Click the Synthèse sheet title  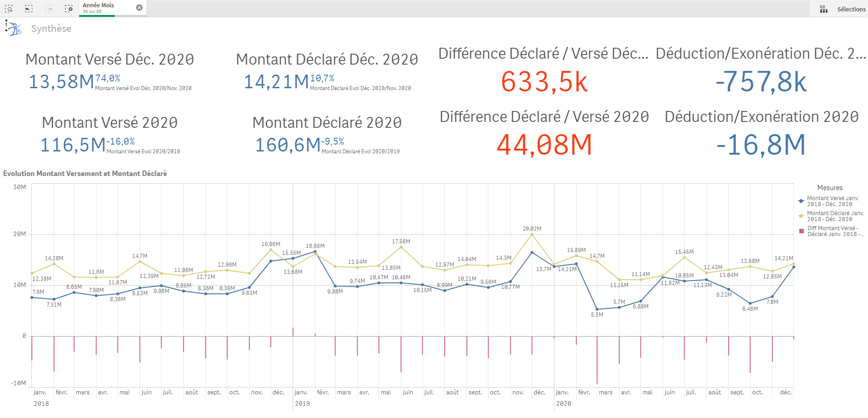51,29
